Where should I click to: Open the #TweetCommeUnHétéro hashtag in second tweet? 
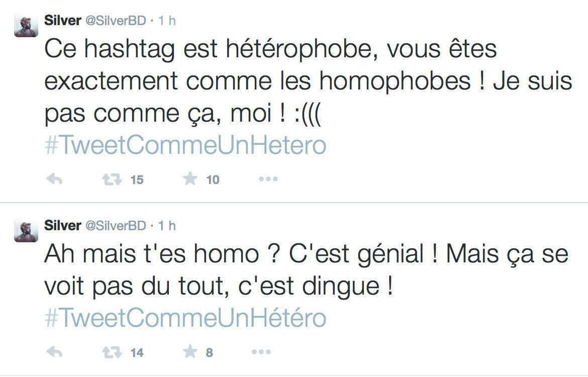tap(185, 318)
